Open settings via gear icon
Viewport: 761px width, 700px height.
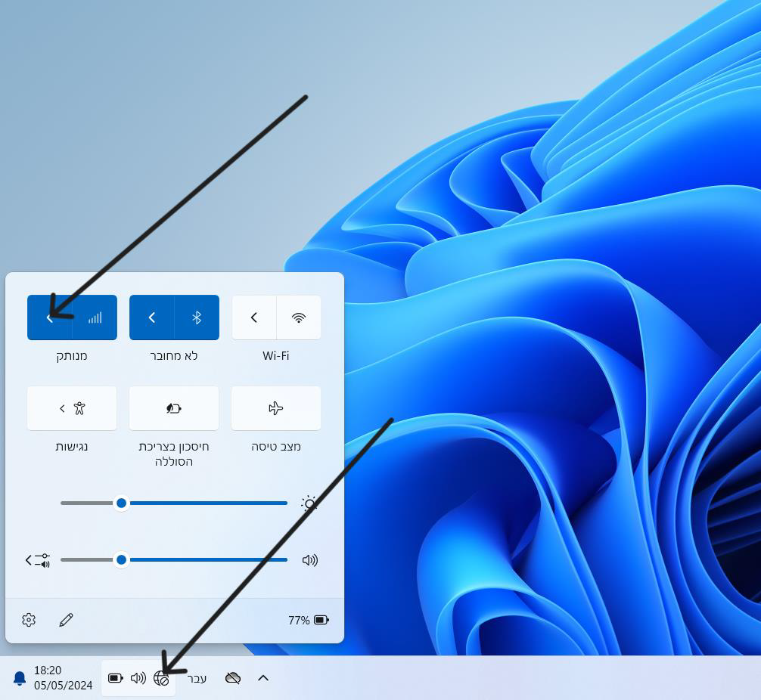pos(29,620)
